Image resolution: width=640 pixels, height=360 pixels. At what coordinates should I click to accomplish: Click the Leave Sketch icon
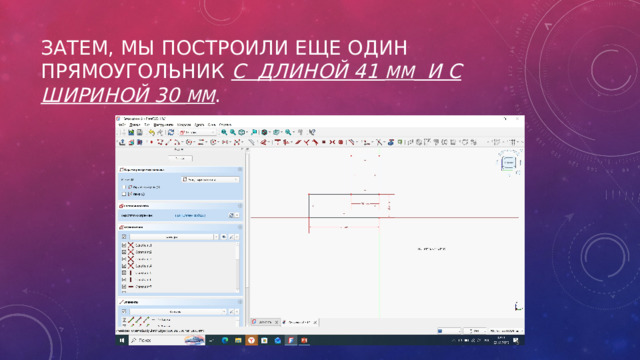[x=122, y=142]
